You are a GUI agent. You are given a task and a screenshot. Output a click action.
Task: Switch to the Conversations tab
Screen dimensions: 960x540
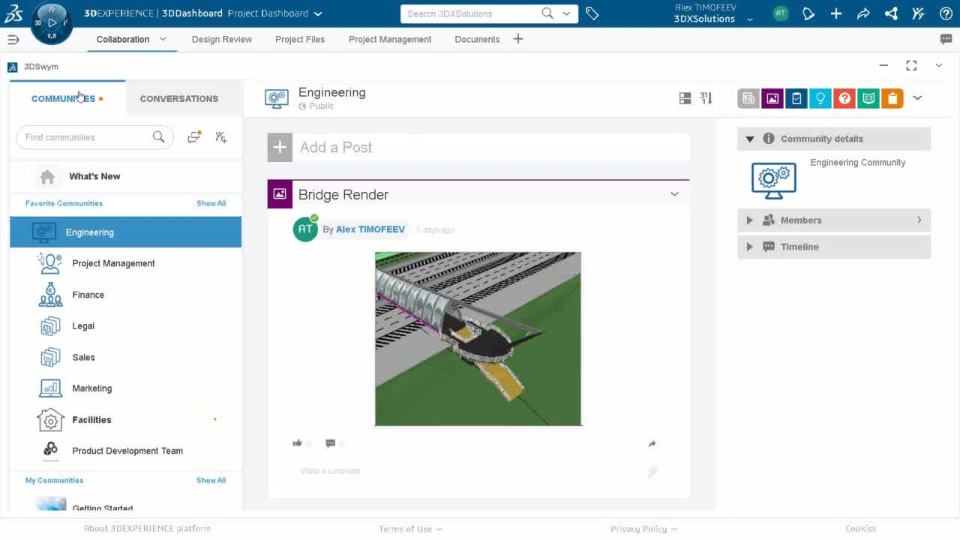pos(179,99)
